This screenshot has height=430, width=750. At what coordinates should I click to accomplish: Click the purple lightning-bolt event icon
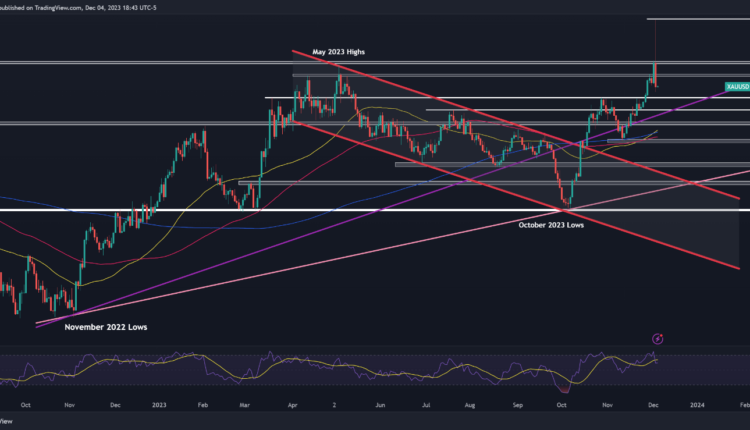pyautogui.click(x=658, y=339)
